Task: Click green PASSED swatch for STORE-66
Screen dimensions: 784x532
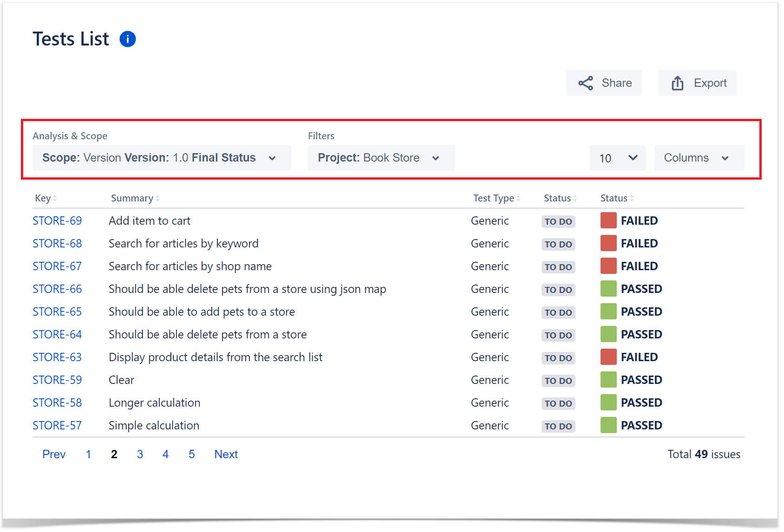Action: pyautogui.click(x=608, y=289)
